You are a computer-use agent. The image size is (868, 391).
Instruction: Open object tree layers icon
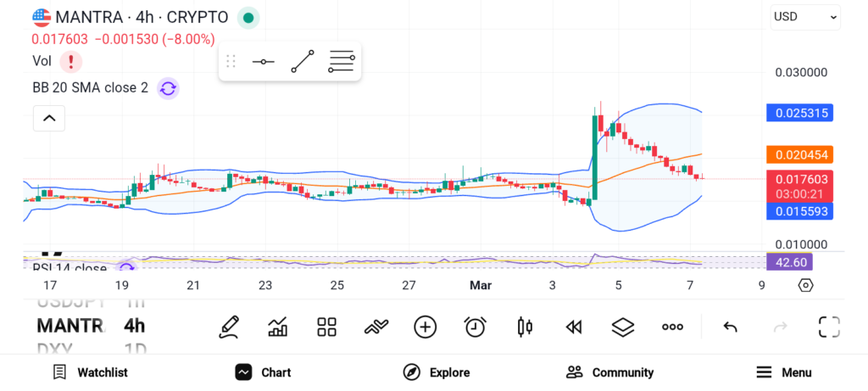click(623, 327)
